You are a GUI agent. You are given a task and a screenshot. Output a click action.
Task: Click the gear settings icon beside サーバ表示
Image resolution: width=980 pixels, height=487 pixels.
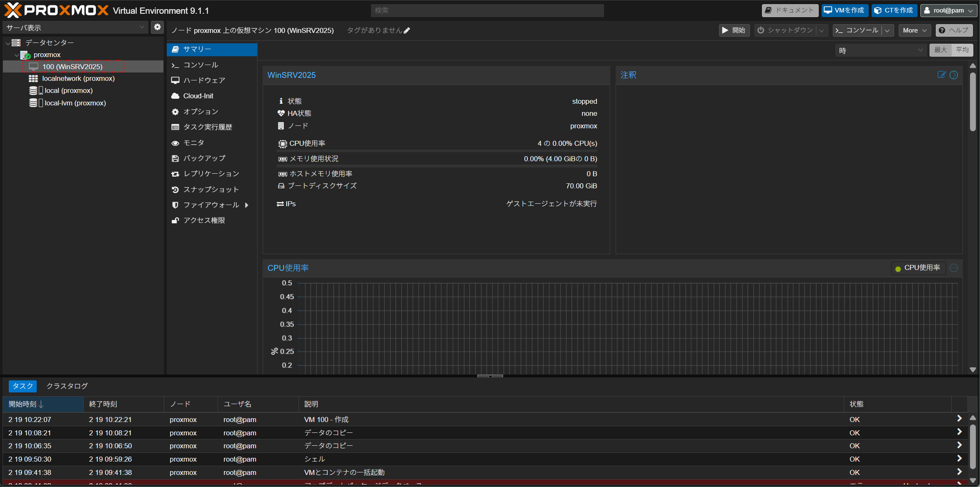pos(157,27)
